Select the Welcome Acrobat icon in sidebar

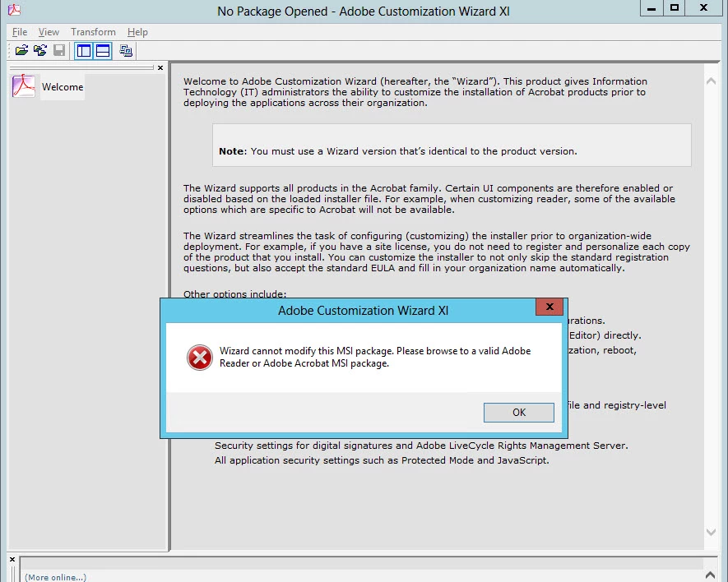(x=24, y=86)
